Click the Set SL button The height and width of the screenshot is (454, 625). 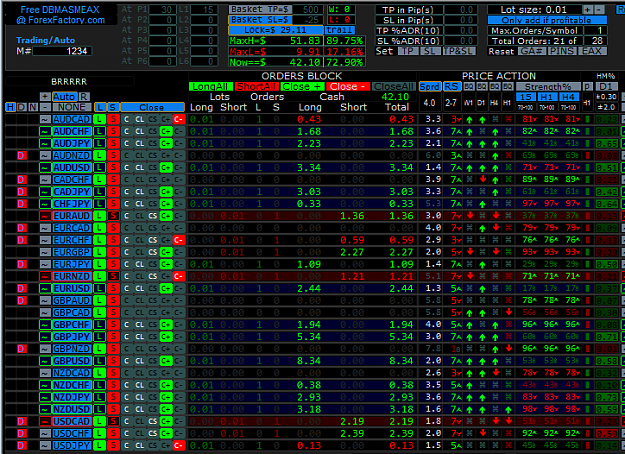point(429,51)
